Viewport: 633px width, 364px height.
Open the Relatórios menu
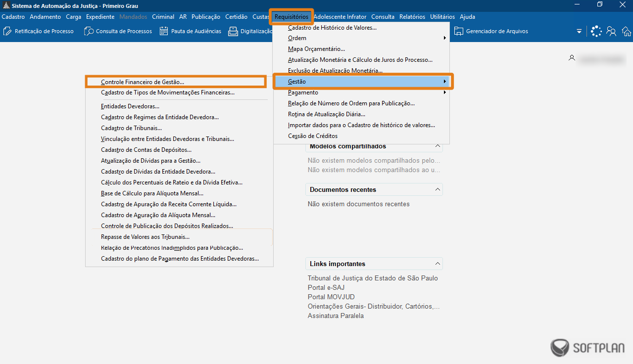[412, 17]
